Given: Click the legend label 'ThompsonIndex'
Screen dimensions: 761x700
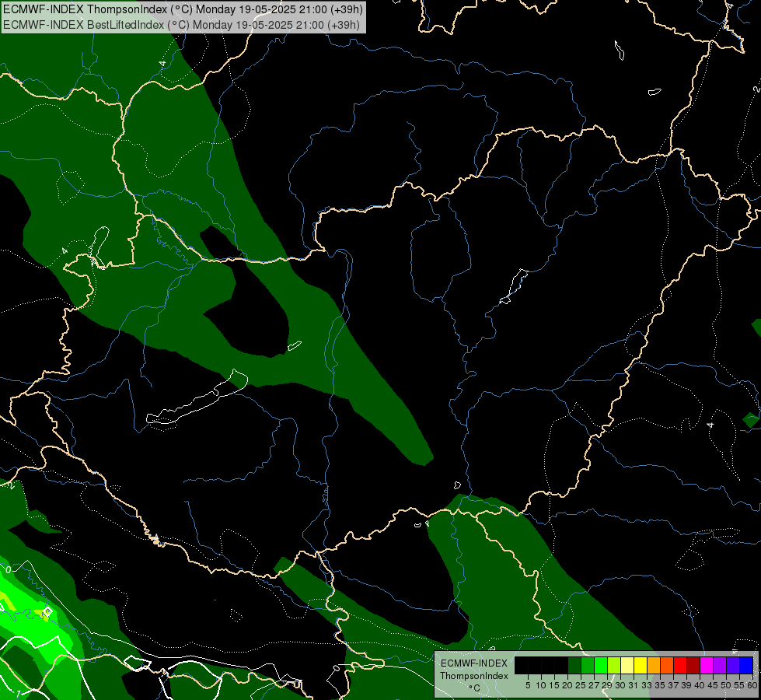Looking at the screenshot, I should click(x=474, y=676).
